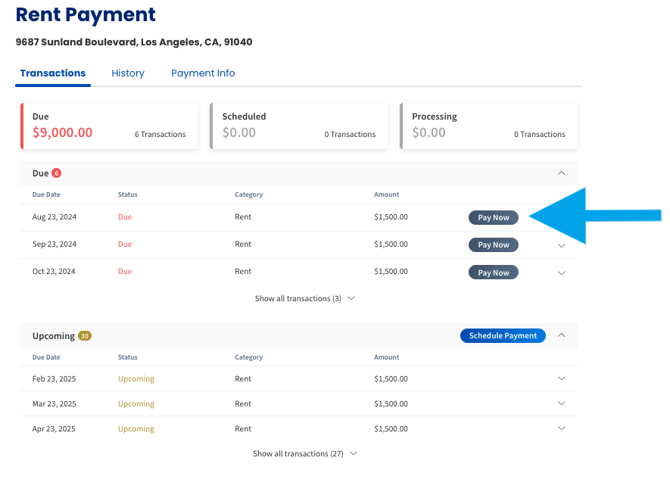Viewport: 670px width, 492px height.
Task: Expand the Oct 23, 2024 transaction row
Action: (561, 273)
